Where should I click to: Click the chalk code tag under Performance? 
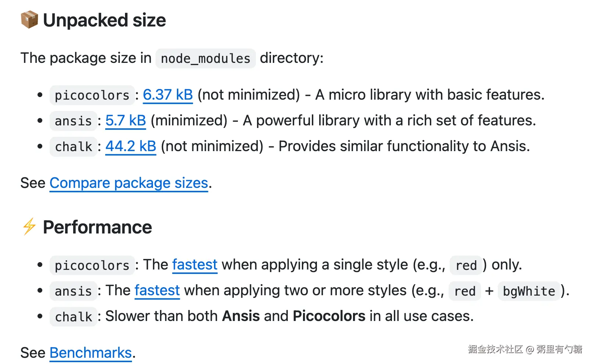point(74,317)
